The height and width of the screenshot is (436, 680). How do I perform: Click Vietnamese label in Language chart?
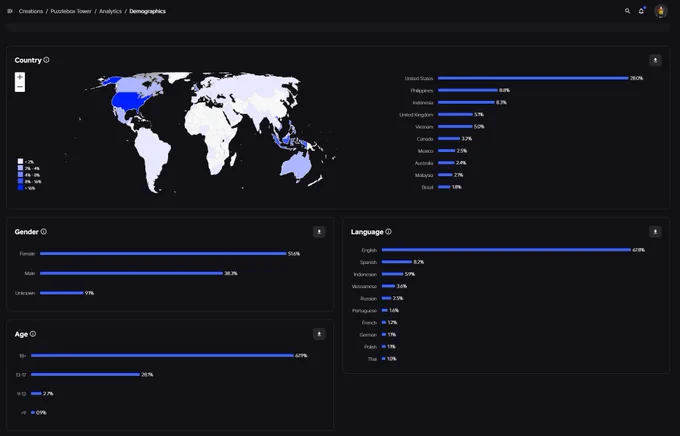(x=364, y=287)
